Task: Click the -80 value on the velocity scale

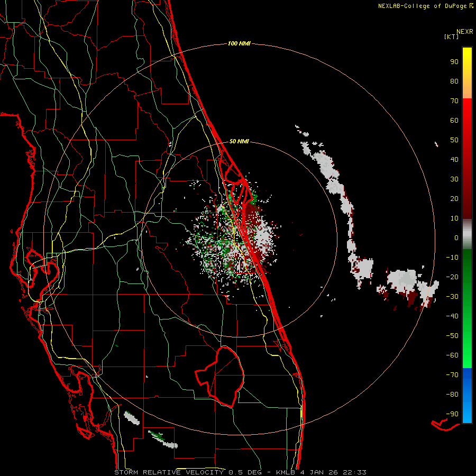Action: [452, 395]
